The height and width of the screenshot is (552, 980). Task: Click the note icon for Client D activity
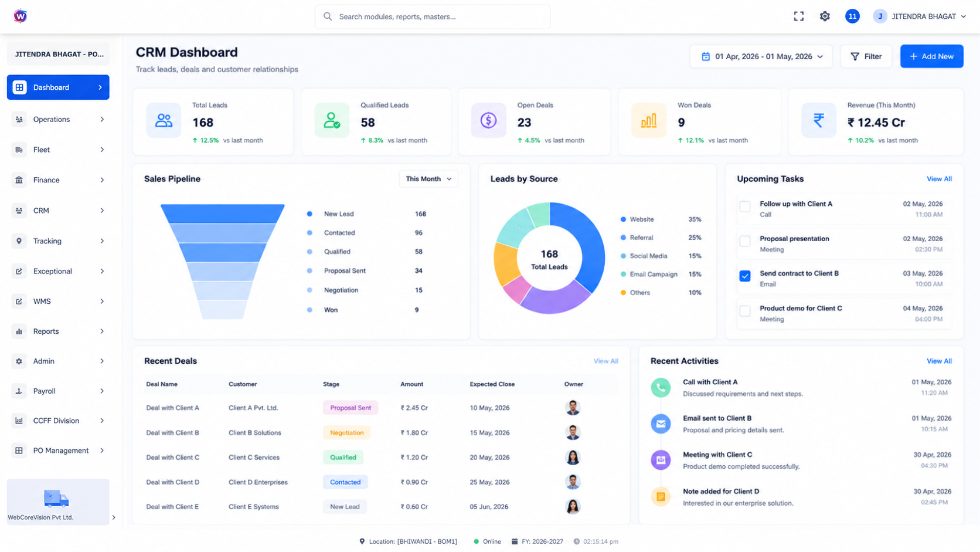point(661,497)
